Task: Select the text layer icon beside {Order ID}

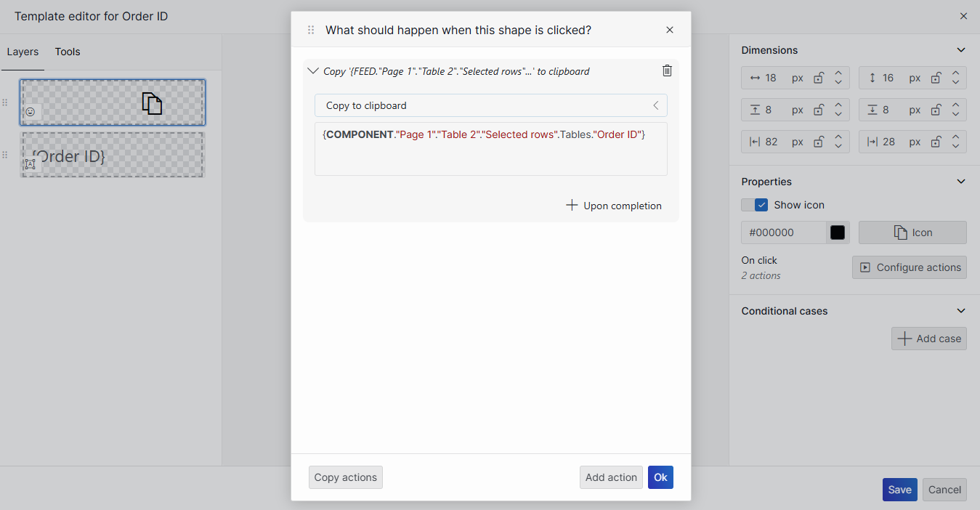Action: pos(30,164)
